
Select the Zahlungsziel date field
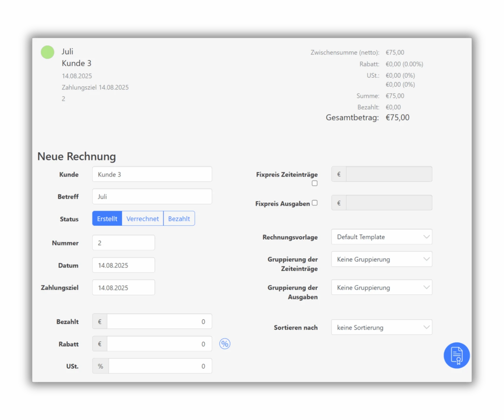(123, 287)
